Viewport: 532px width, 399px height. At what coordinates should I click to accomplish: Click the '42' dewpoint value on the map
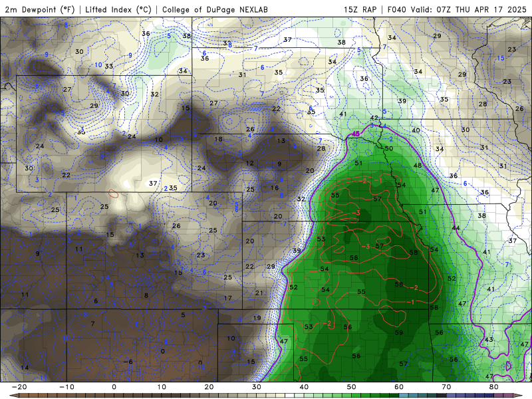[x=374, y=118]
